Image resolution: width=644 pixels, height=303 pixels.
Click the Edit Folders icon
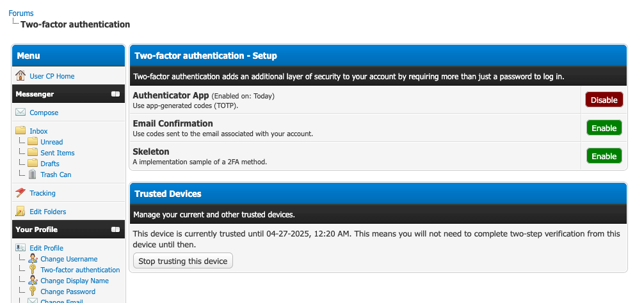coord(20,212)
